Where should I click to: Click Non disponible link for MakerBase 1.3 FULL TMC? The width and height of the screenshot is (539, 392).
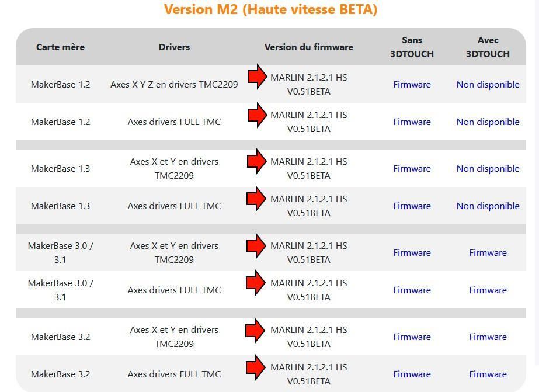pyautogui.click(x=488, y=206)
